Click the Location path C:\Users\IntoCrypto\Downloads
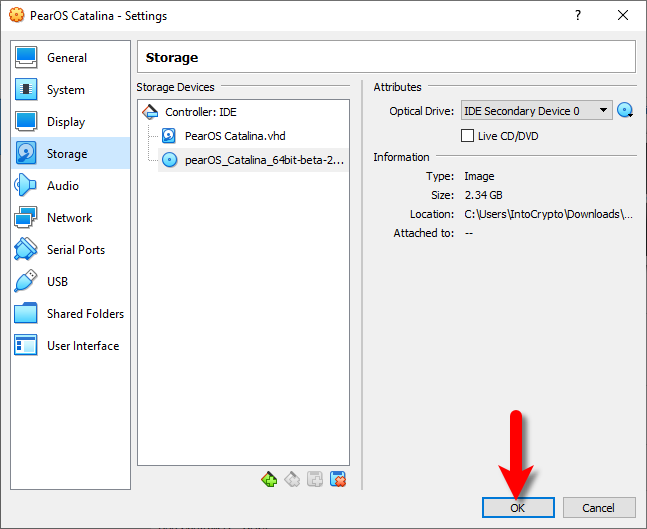Image resolution: width=647 pixels, height=529 pixels. point(548,214)
